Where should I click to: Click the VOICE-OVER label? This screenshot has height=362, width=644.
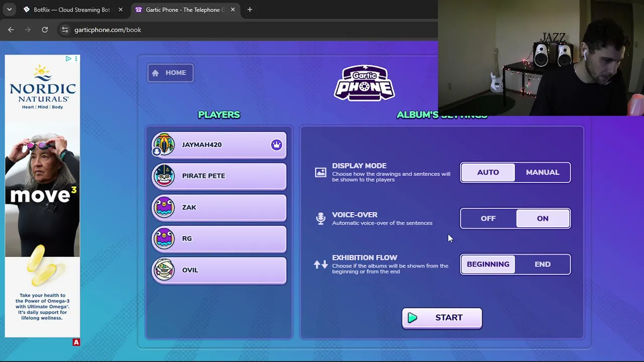tap(355, 215)
